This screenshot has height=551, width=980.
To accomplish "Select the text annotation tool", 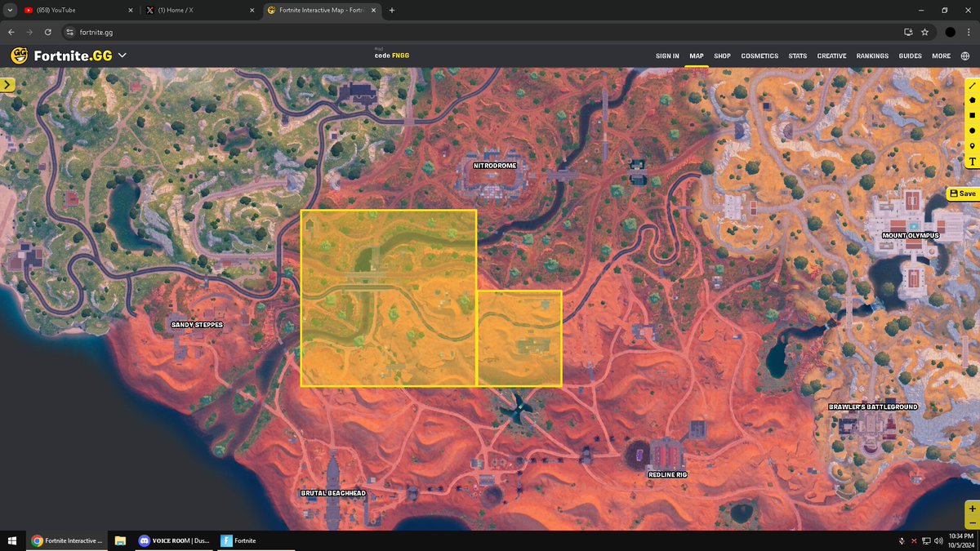I will tap(973, 162).
